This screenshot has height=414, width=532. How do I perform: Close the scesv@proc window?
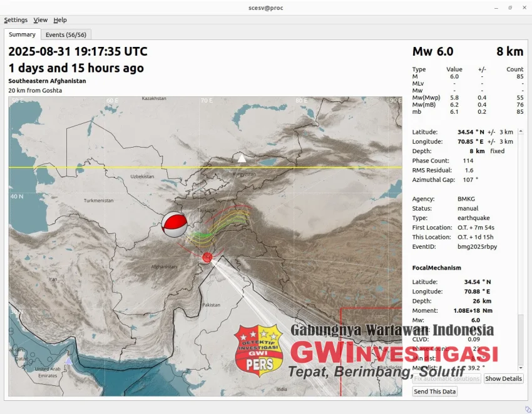click(x=524, y=8)
